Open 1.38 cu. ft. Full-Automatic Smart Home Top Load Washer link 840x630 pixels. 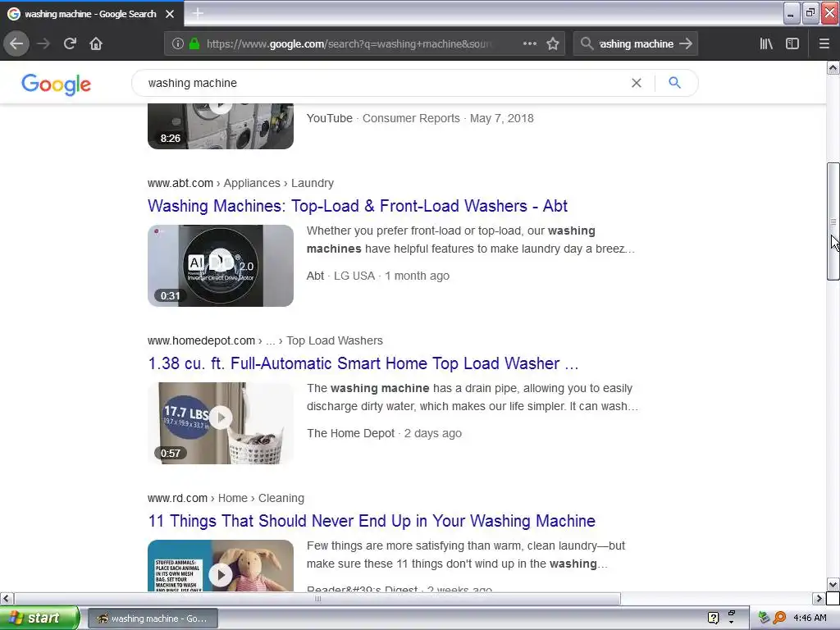click(363, 363)
